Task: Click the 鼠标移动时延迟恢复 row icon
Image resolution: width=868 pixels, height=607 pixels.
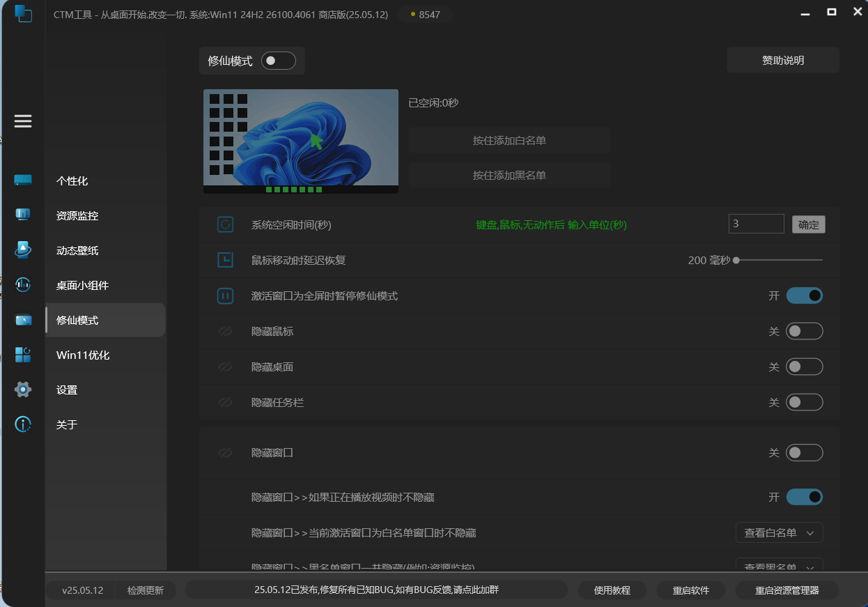Action: tap(225, 260)
